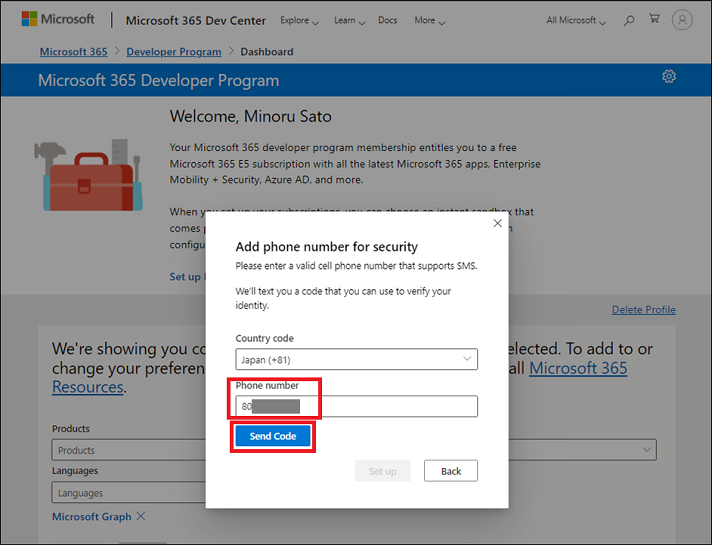712x545 pixels.
Task: Click the Delete Profile link
Action: click(643, 310)
